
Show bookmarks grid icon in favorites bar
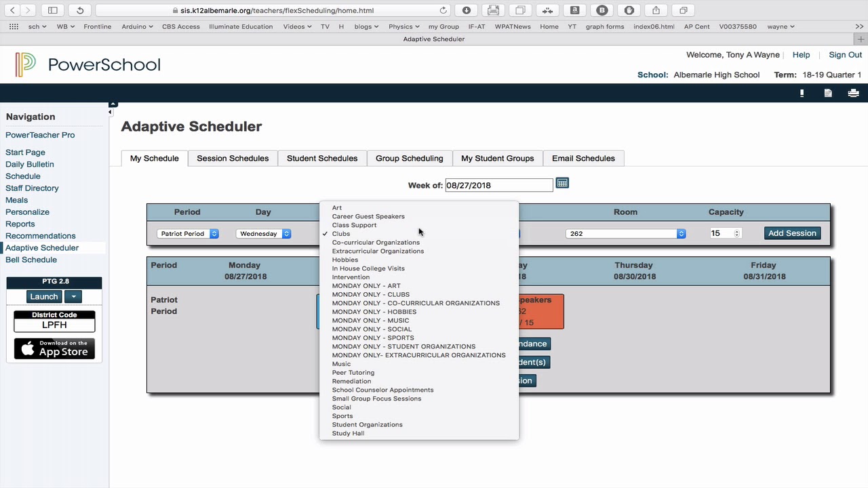coord(14,26)
